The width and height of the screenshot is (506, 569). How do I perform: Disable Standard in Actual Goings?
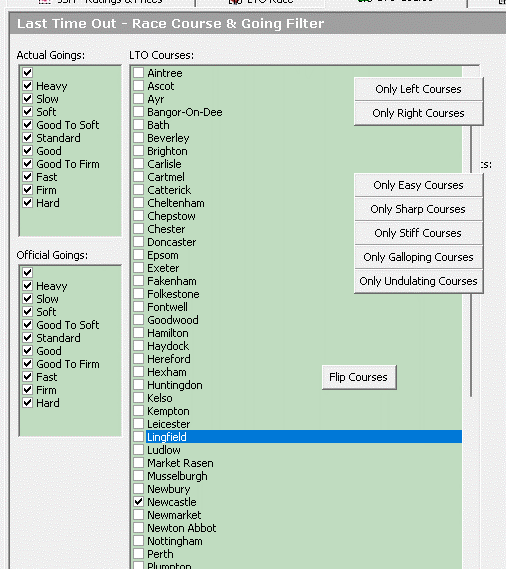pyautogui.click(x=28, y=138)
